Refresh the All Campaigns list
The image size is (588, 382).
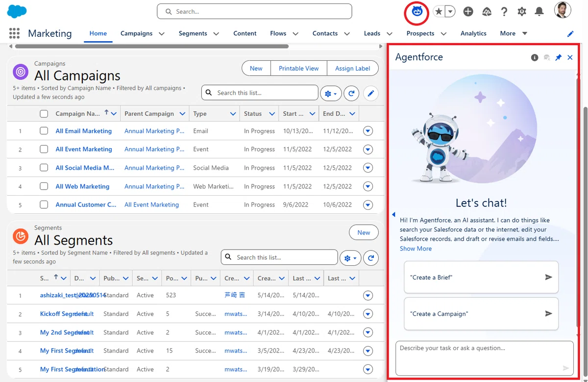tap(351, 93)
